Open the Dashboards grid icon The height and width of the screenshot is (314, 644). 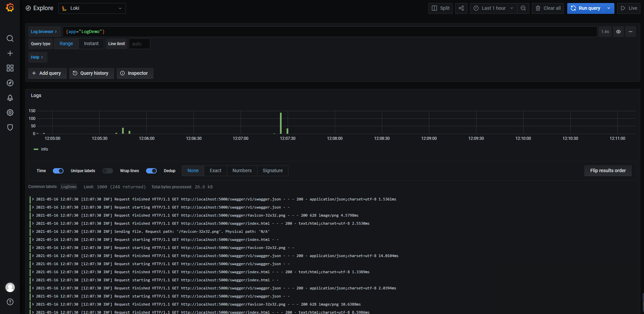(10, 68)
